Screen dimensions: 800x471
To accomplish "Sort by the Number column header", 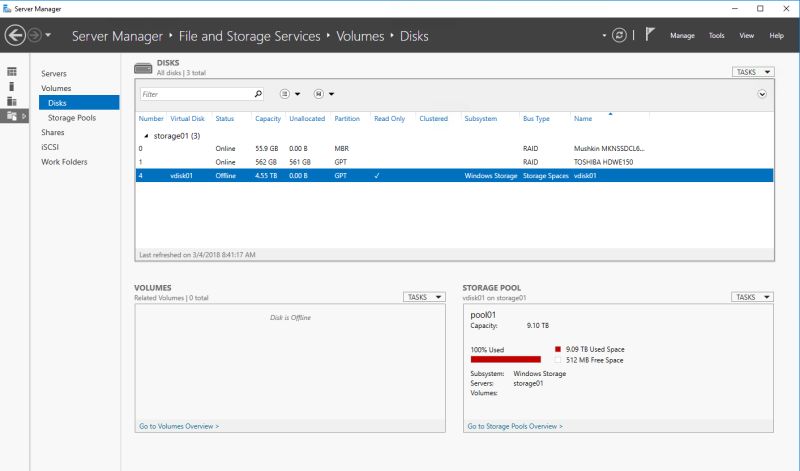I will point(151,118).
